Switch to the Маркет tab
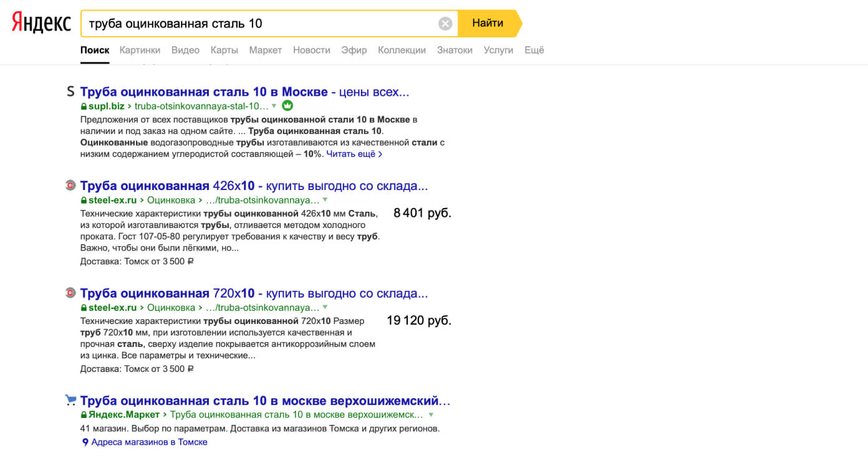Image resolution: width=868 pixels, height=461 pixels. [266, 50]
